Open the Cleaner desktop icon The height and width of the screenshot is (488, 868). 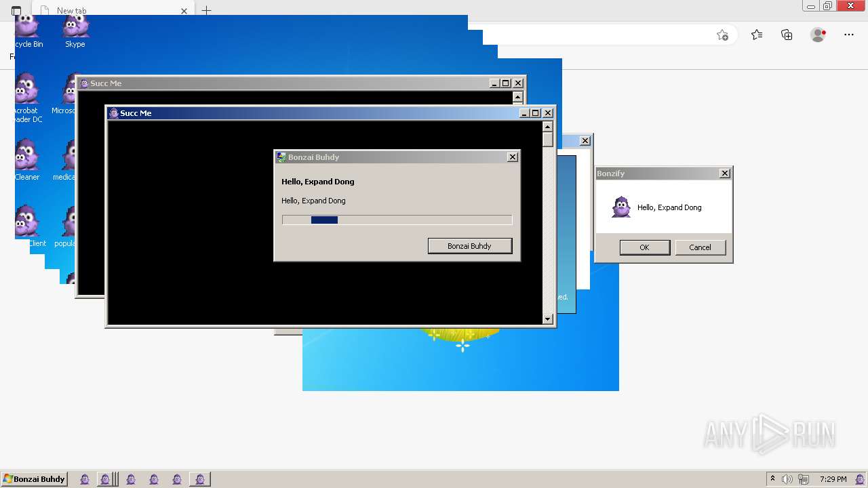(x=27, y=160)
